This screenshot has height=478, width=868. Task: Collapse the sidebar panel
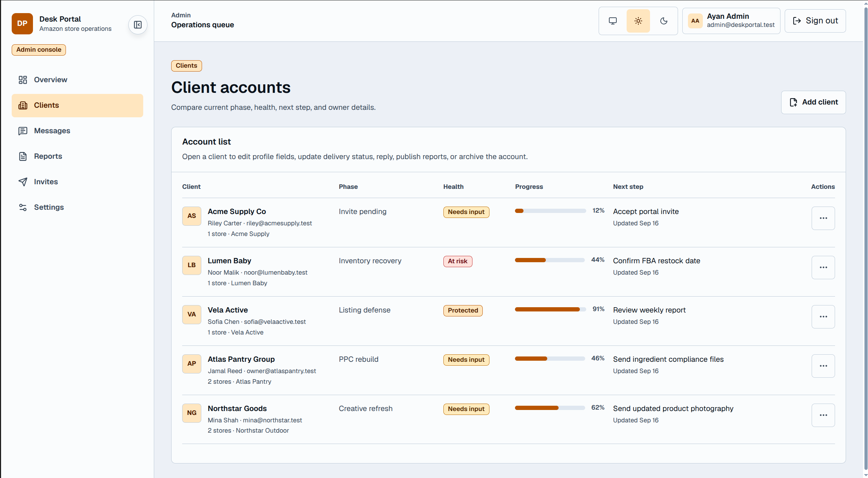coord(138,24)
